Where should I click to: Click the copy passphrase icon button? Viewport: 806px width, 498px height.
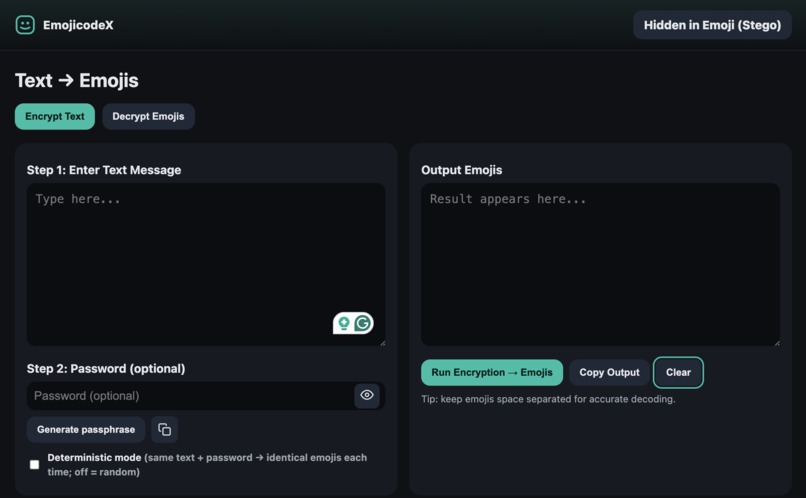[x=164, y=430]
